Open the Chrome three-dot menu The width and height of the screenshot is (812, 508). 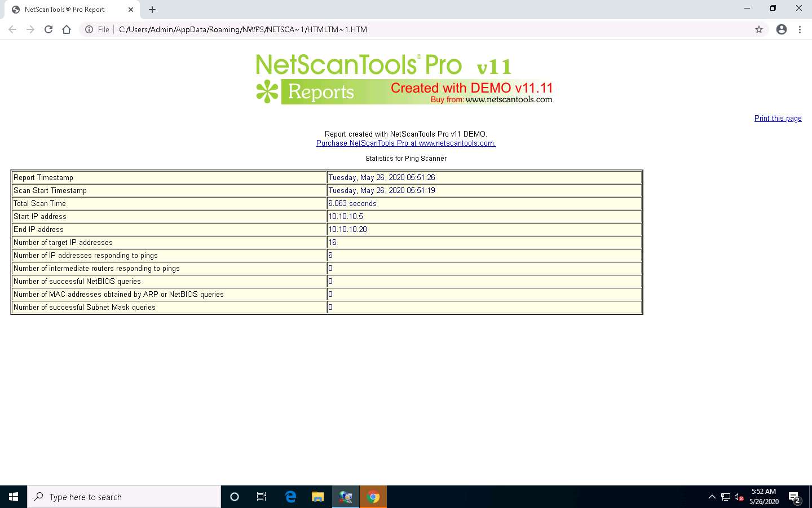coord(800,29)
